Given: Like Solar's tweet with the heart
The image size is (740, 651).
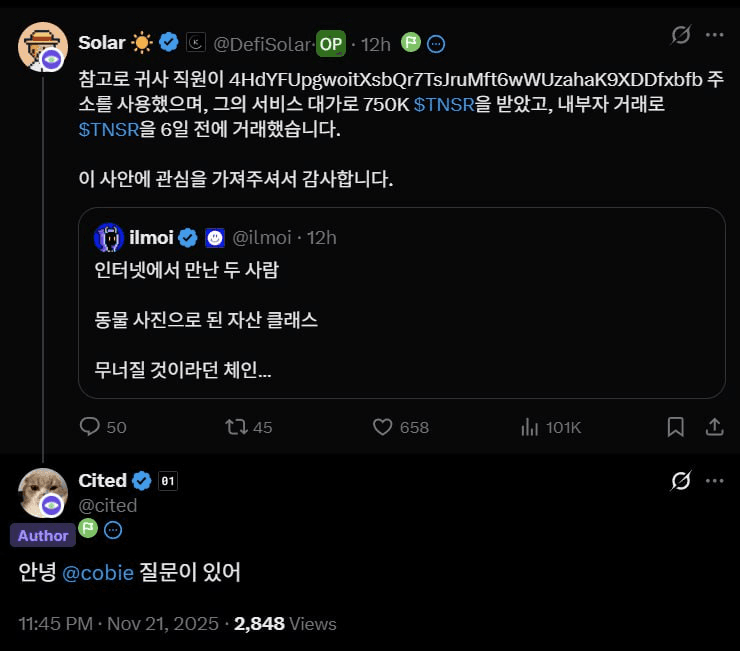Looking at the screenshot, I should [382, 427].
